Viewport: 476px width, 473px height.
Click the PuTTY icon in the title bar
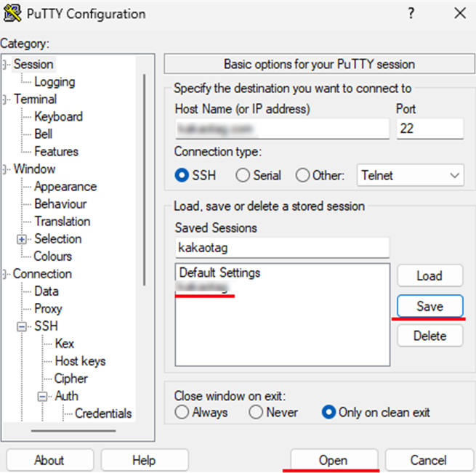(12, 14)
